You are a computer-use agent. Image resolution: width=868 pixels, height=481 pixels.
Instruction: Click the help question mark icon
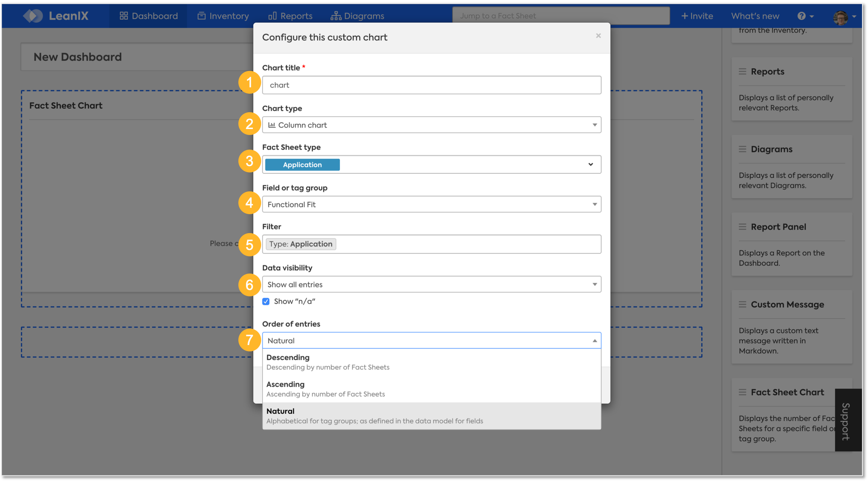coord(801,16)
